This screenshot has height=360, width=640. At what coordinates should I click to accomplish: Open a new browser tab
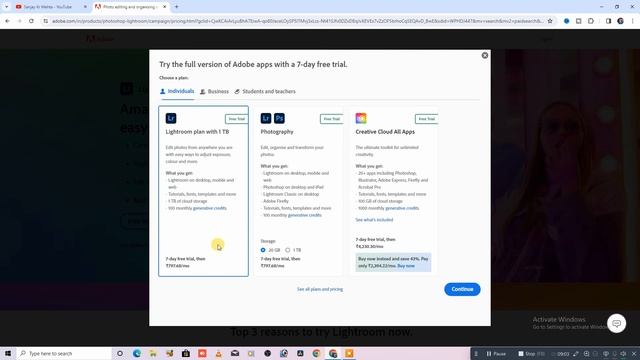point(176,7)
